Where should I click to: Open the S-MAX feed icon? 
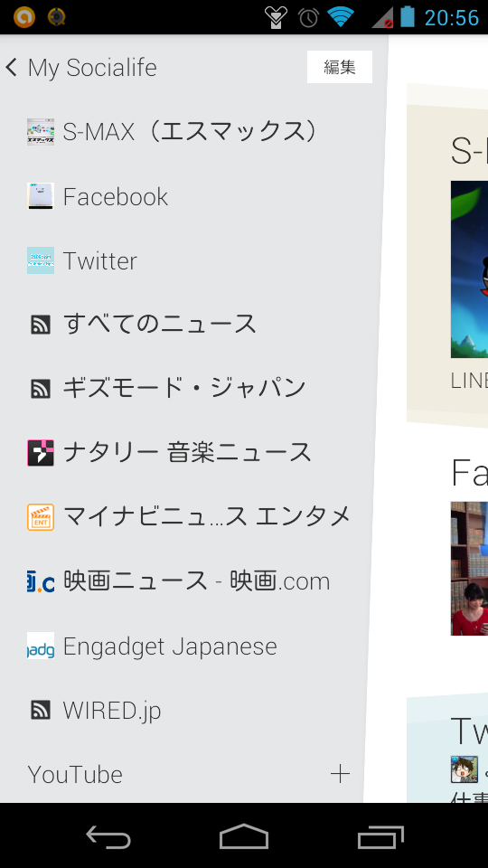pos(41,132)
